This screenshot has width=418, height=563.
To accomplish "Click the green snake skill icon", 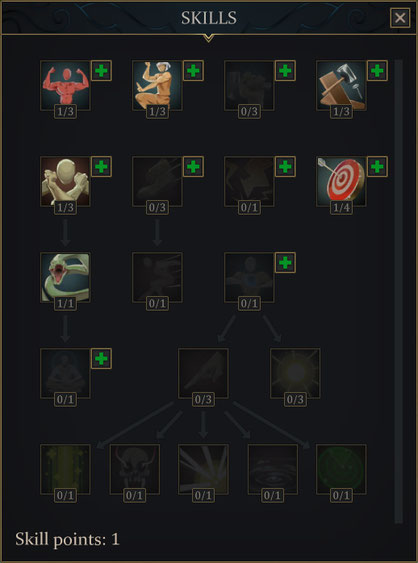I will pos(65,277).
